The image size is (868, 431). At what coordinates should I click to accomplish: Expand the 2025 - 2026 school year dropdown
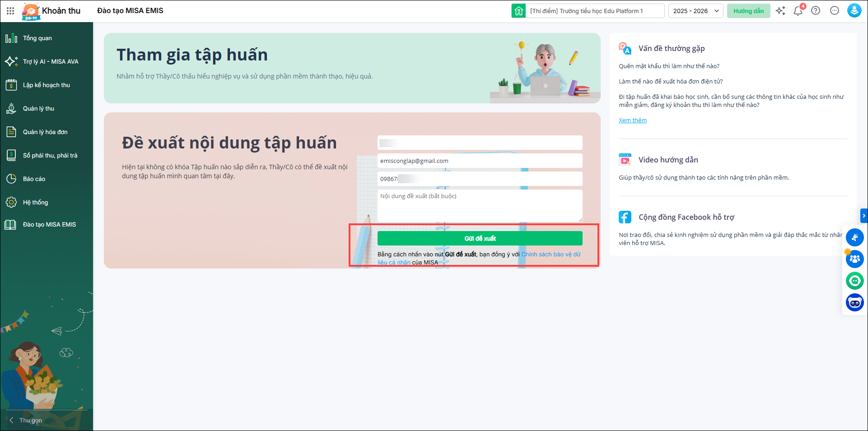tap(695, 11)
